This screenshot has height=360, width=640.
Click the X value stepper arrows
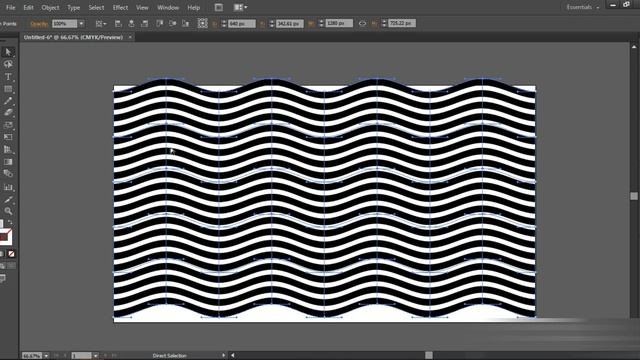point(224,24)
